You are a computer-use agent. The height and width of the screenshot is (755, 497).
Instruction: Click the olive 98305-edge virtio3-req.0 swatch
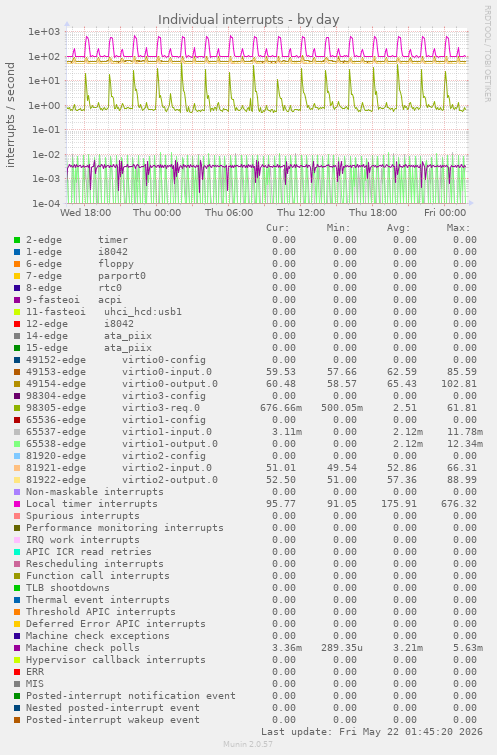pos(17,408)
